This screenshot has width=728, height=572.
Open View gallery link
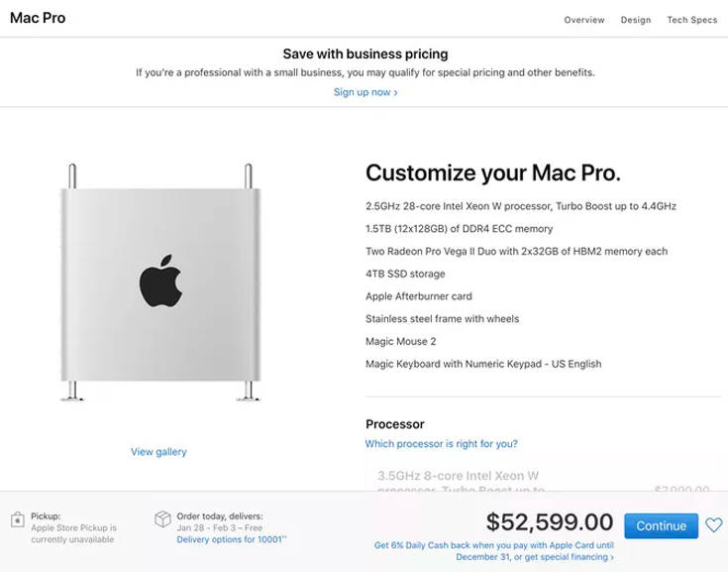pos(158,452)
